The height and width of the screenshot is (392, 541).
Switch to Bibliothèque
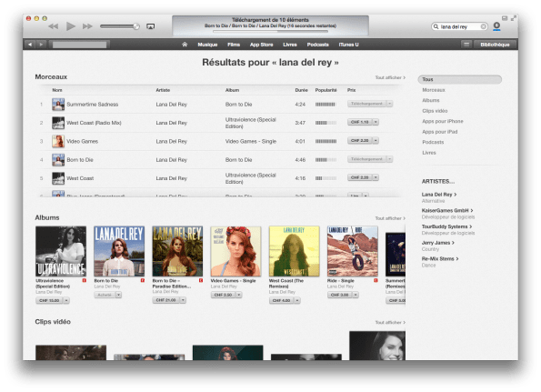click(495, 45)
